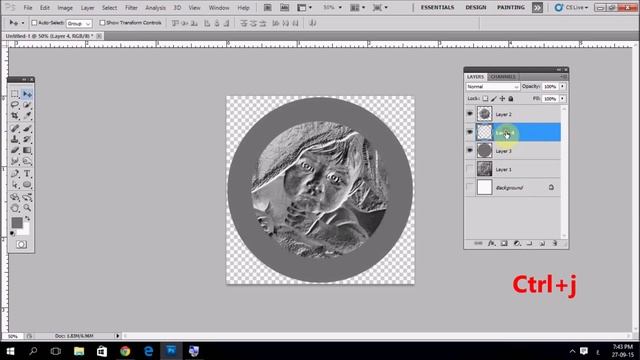640x360 pixels.
Task: Select the Type tool
Action: click(27, 174)
